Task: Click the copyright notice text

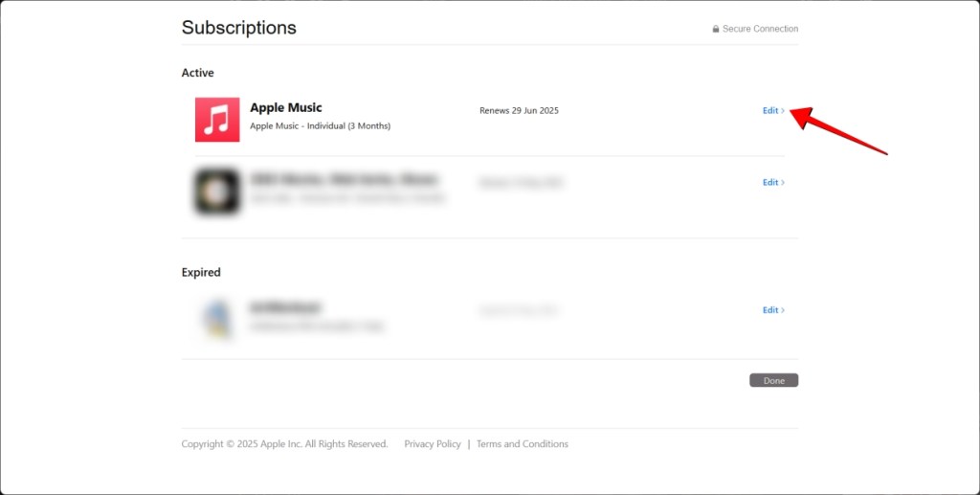Action: [x=284, y=443]
